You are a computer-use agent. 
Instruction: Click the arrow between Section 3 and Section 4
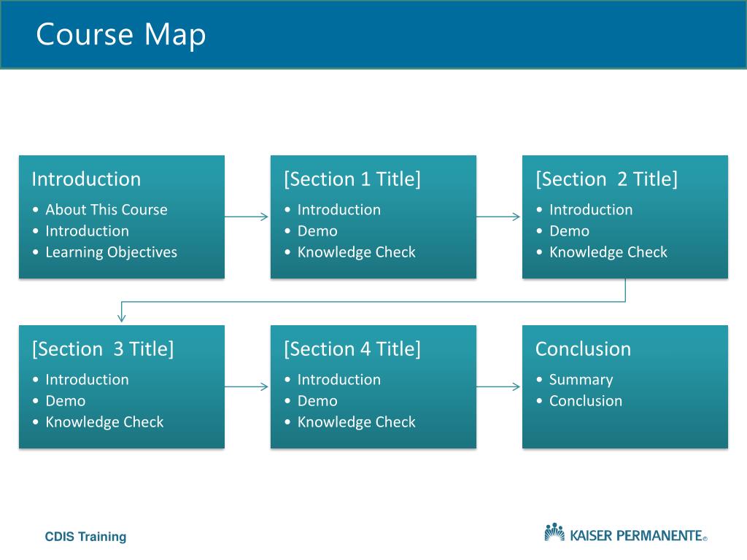point(247,386)
